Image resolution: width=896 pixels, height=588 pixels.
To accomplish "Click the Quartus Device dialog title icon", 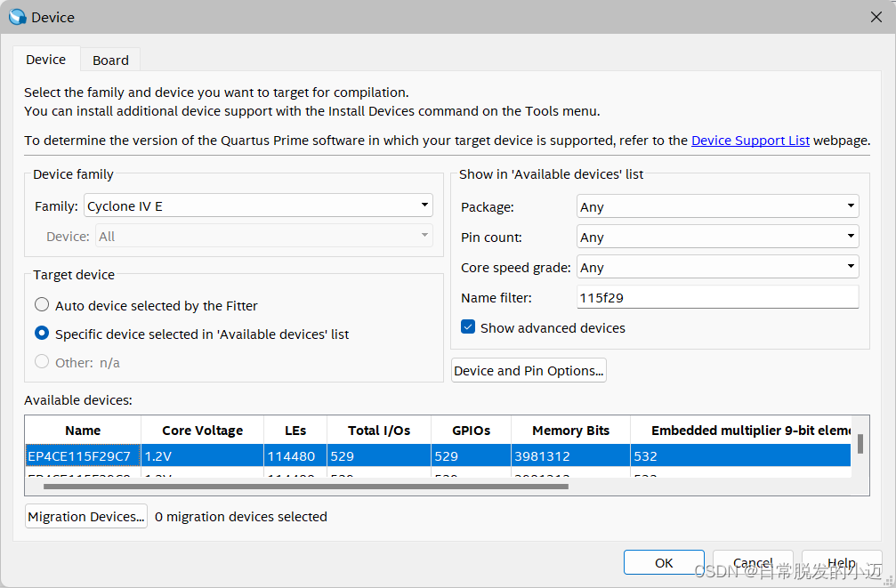I will 18,17.
